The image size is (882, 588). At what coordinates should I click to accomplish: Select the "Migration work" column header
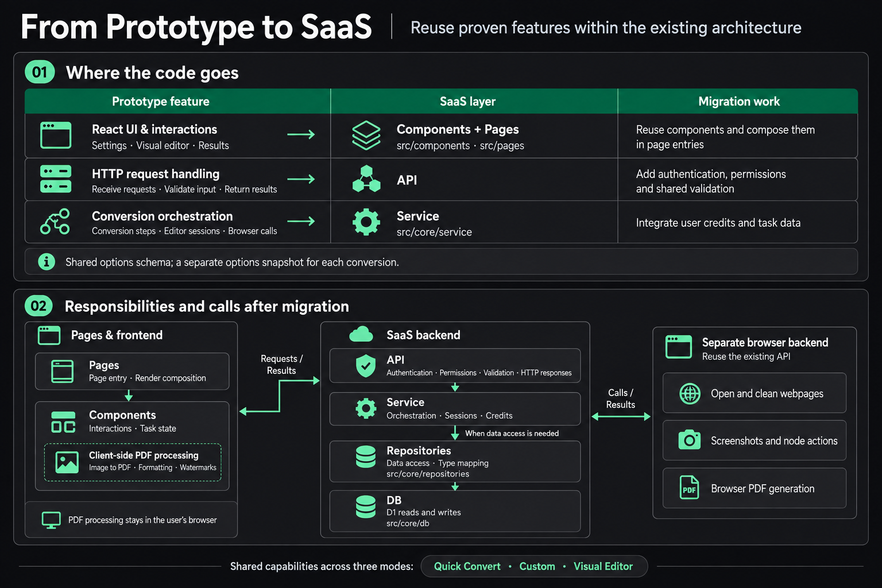tap(739, 102)
